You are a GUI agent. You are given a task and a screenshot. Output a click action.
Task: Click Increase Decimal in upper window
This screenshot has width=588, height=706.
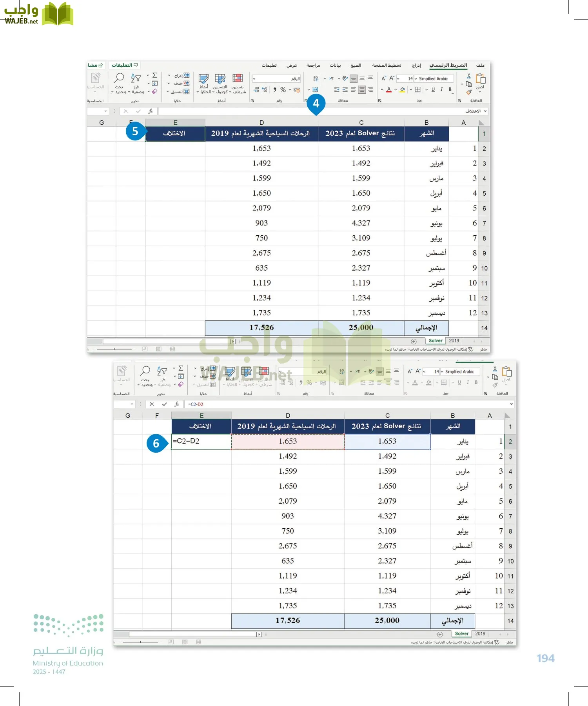pyautogui.click(x=265, y=90)
